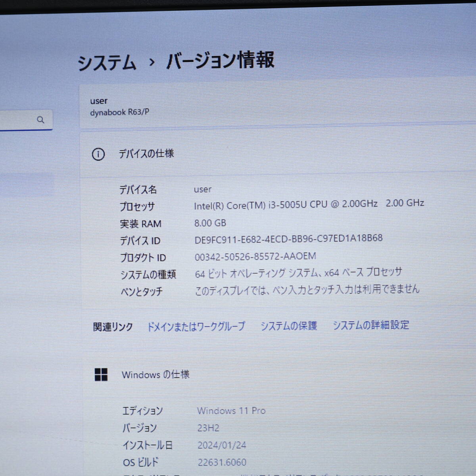Click the device specifications info icon
Screen dimensions: 476x476
click(98, 154)
